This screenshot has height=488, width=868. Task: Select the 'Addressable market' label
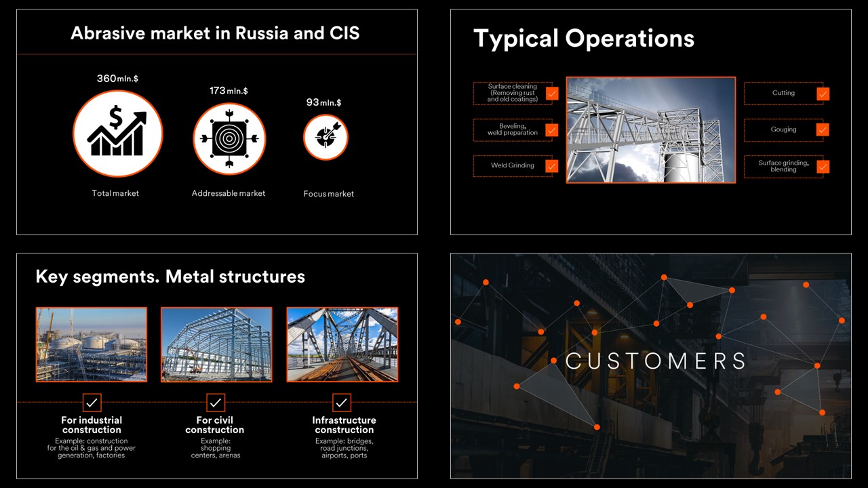click(x=229, y=193)
